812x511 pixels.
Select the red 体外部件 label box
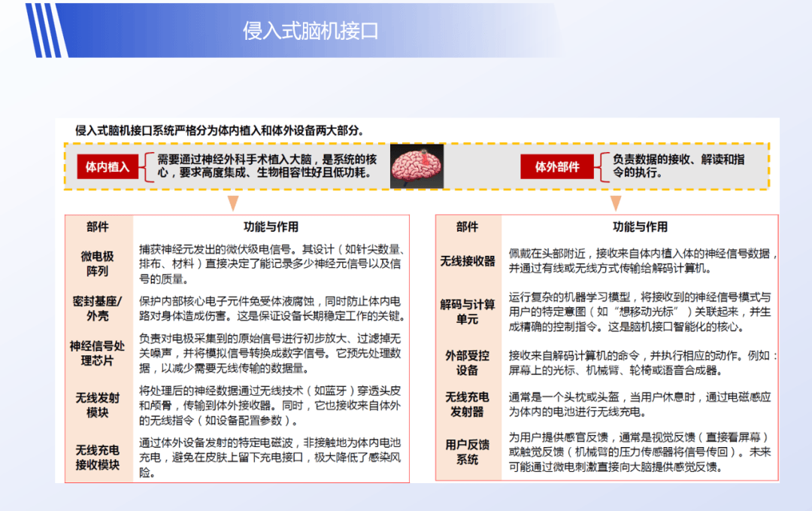[x=556, y=167]
